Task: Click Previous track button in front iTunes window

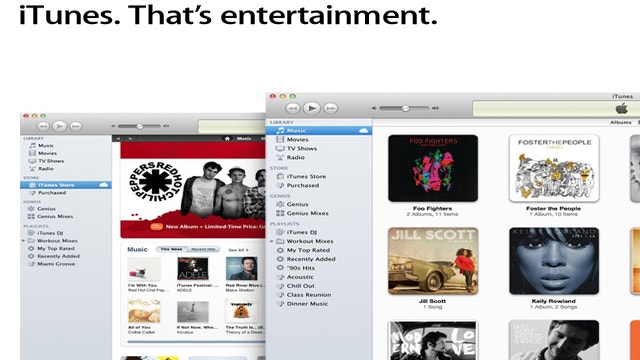Action: coord(292,108)
